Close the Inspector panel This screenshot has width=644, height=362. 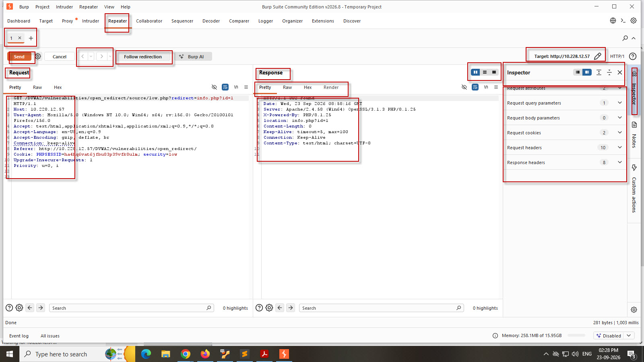click(620, 72)
